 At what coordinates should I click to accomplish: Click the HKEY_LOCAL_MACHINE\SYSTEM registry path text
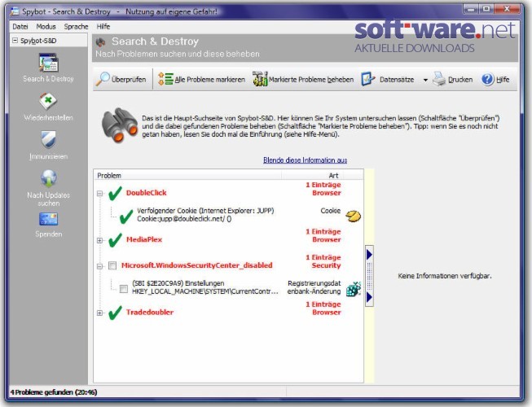coord(205,291)
